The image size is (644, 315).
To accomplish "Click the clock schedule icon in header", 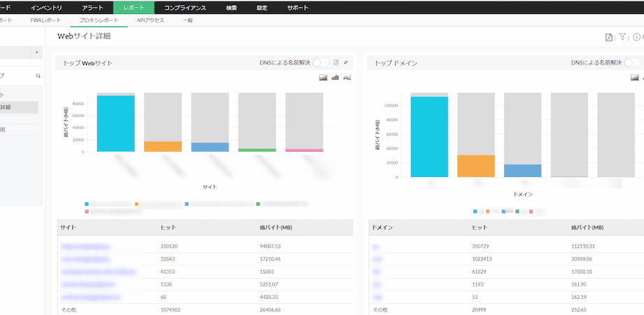I will click(636, 37).
